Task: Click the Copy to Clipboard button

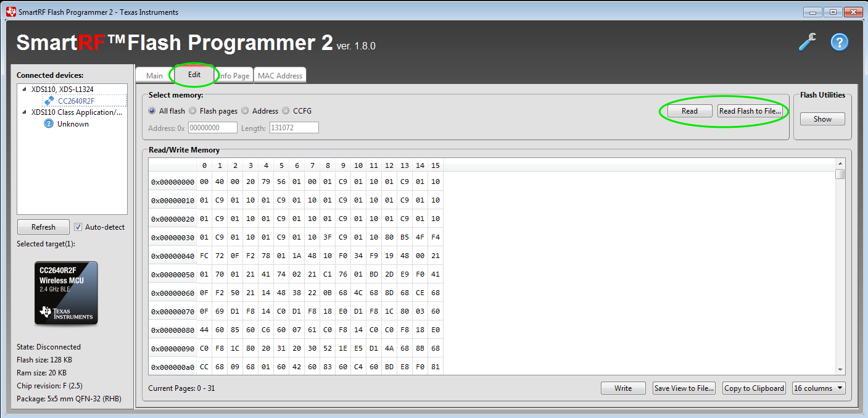Action: pos(754,388)
